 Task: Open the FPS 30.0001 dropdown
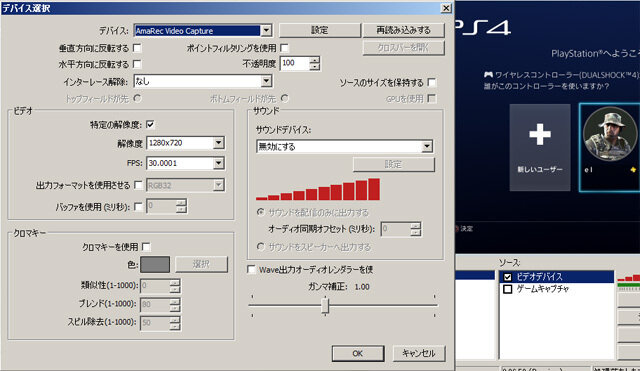(x=219, y=163)
